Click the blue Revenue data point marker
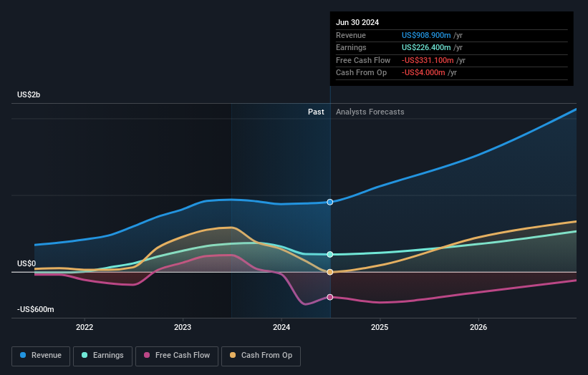The height and width of the screenshot is (375, 588). (330, 202)
